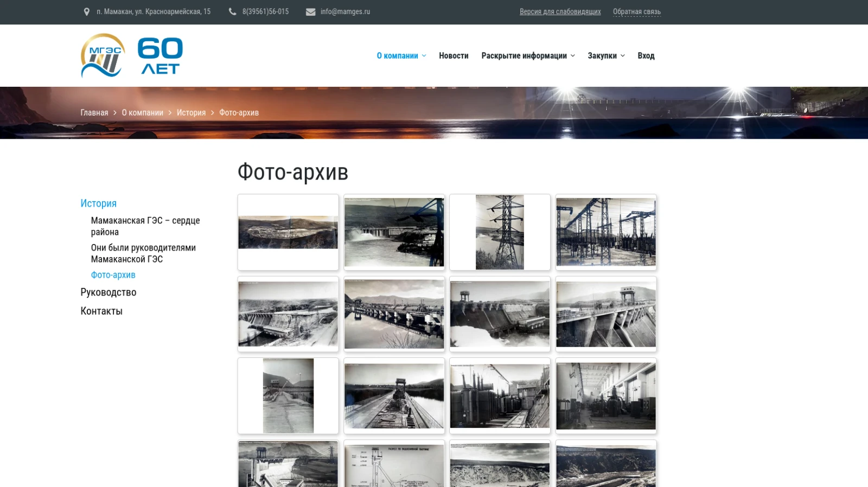This screenshot has width=868, height=487.
Task: Click the phone icon in top bar
Action: 232,12
